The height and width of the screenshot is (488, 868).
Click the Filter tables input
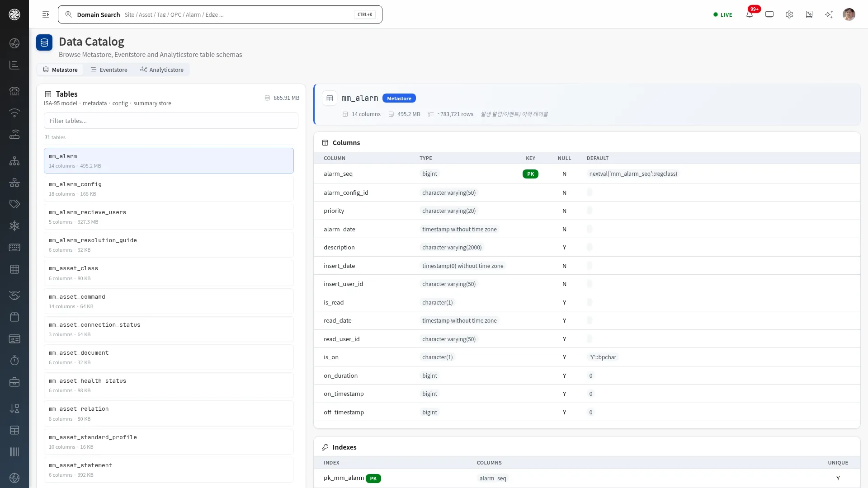171,121
